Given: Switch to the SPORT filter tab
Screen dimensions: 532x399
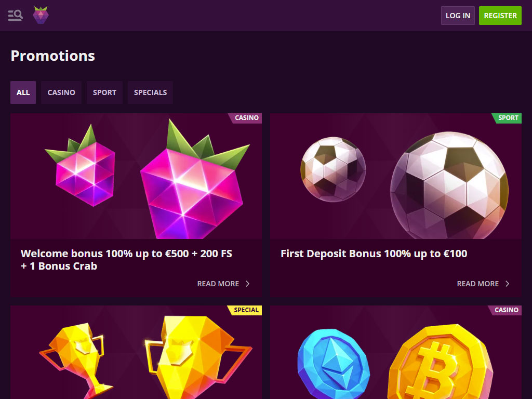Looking at the screenshot, I should click(104, 92).
